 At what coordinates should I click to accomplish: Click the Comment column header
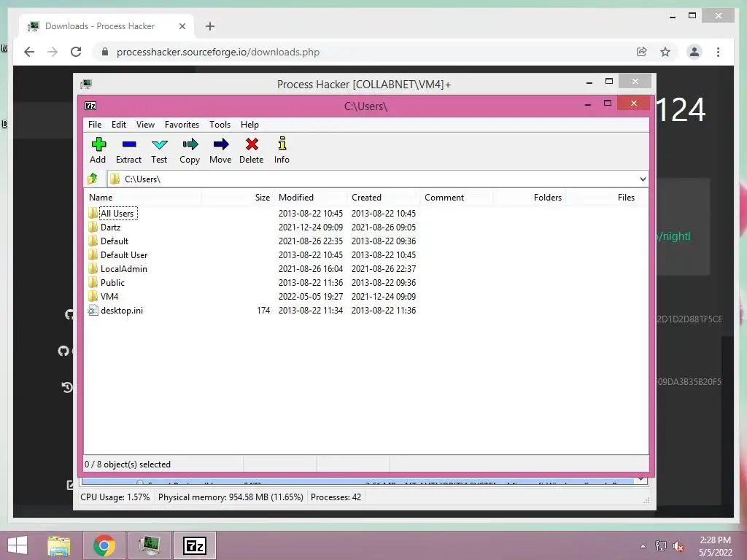point(457,198)
